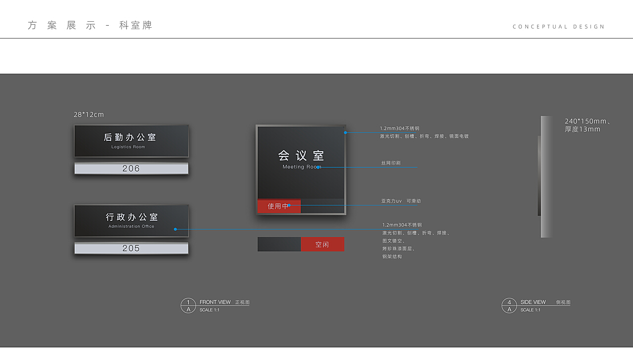
Task: Click the blue dot on the 使用中 slider
Action: (x=289, y=205)
